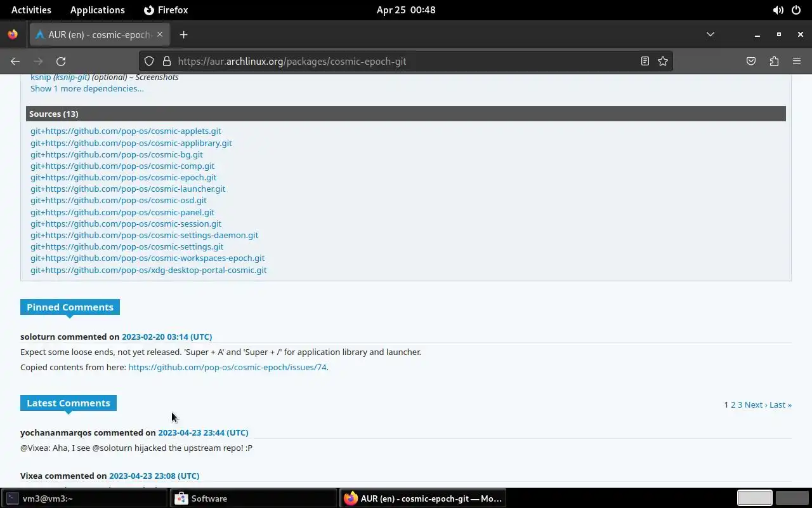Click the padlock site security icon

tap(167, 61)
